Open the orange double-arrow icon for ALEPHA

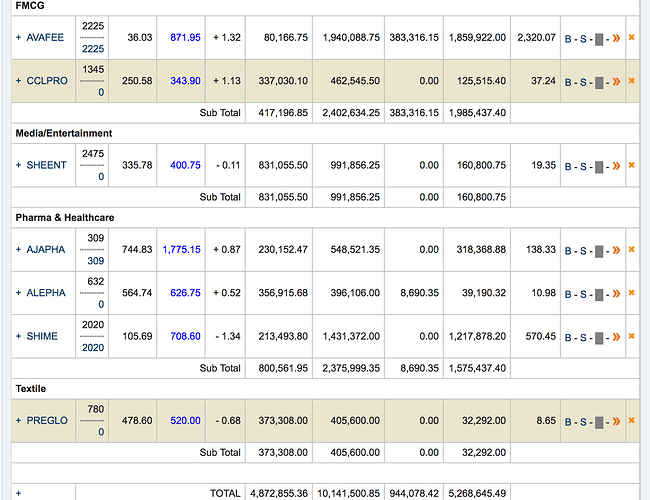616,294
